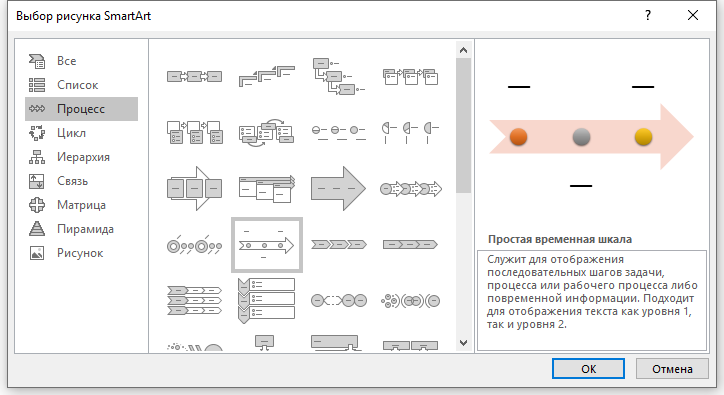Pick the closed chevron process layout
The image size is (724, 395).
pyautogui.click(x=410, y=244)
